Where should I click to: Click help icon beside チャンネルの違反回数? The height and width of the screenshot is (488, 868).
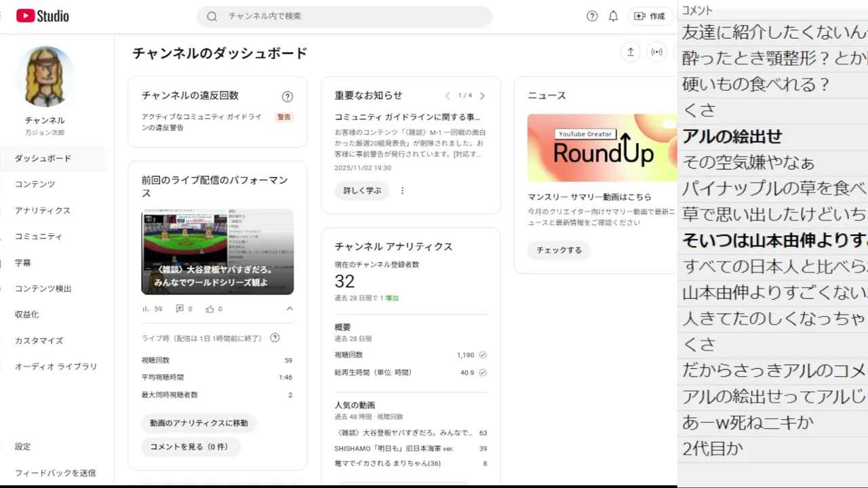click(288, 97)
